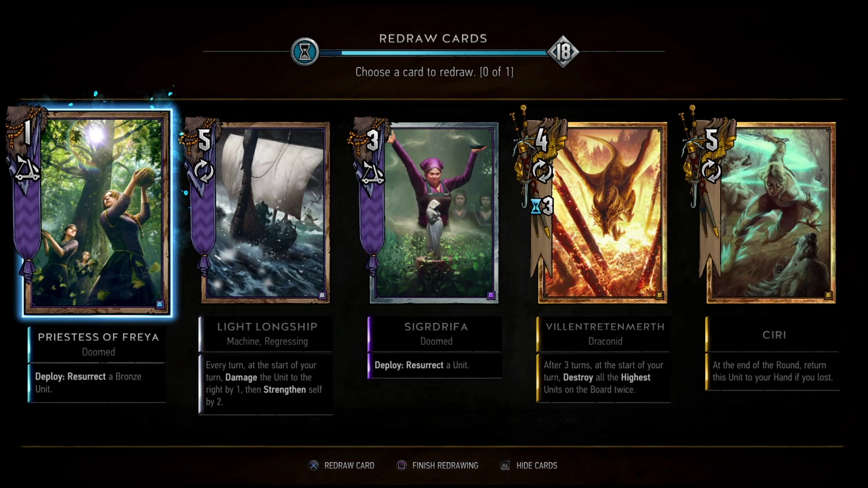Click the diamond countdown badge showing 18
Image resolution: width=868 pixels, height=488 pixels.
coord(564,52)
